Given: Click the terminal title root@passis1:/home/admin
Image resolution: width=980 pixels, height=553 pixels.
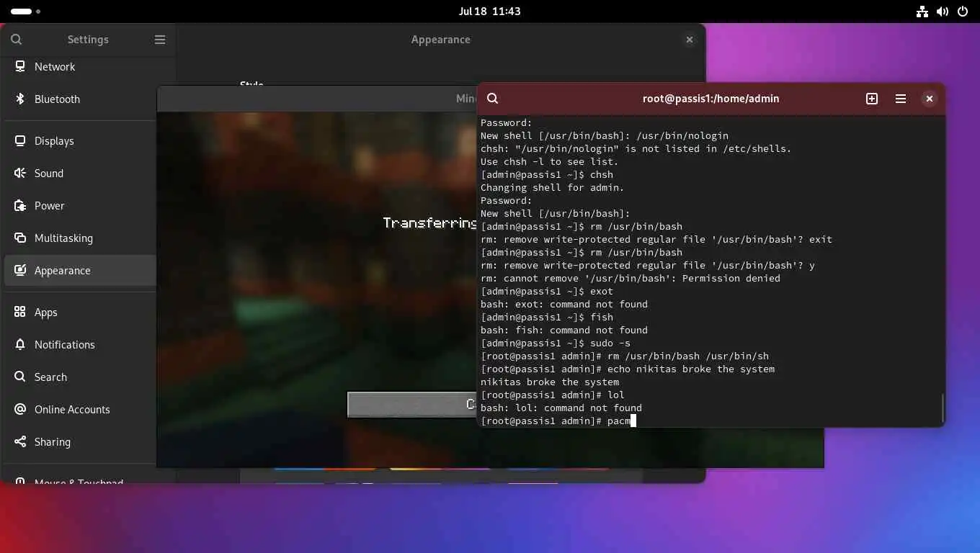Looking at the screenshot, I should [710, 99].
